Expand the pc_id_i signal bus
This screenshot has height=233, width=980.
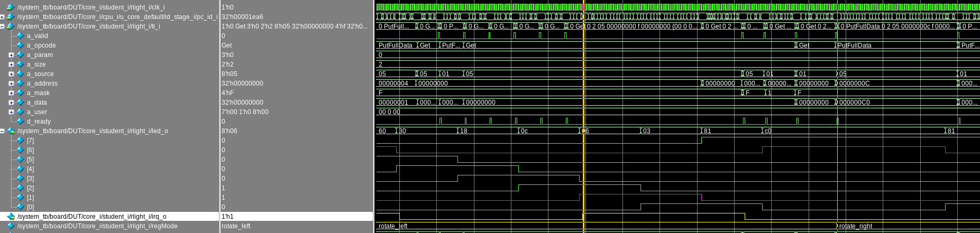pos(3,17)
